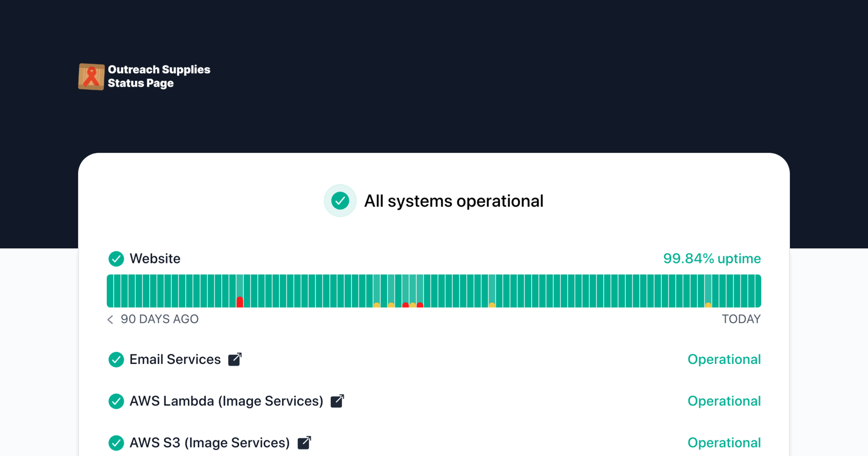Click the last green bar on the uptime timeline
Screen dimensions: 868x456
(758, 291)
